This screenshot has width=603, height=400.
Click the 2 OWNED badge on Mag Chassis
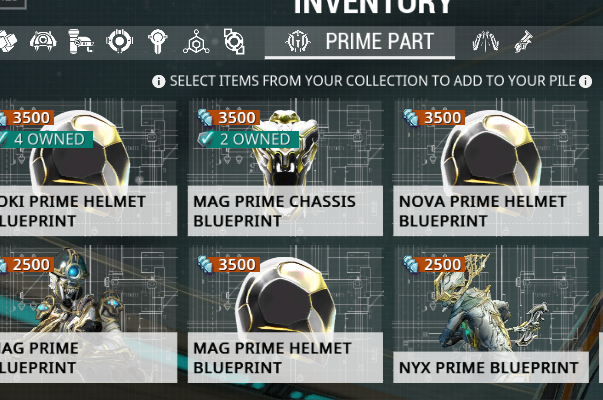tap(248, 139)
